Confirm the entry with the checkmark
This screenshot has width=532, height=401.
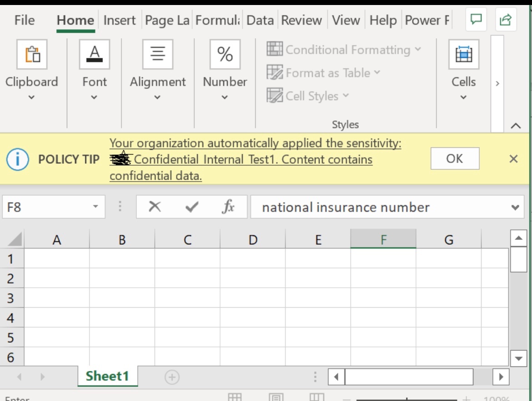point(192,207)
